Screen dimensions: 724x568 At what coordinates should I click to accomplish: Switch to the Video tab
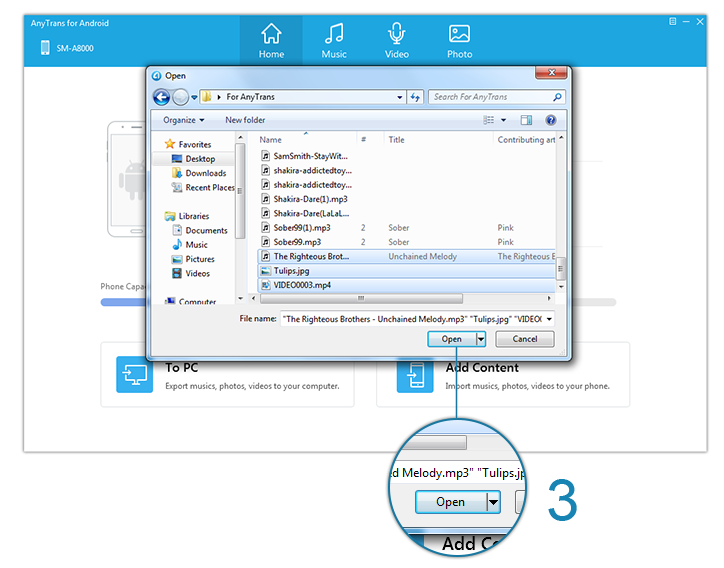(397, 41)
